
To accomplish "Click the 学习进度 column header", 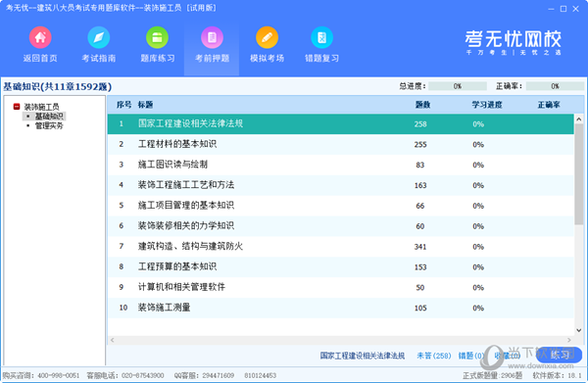I will pos(487,105).
